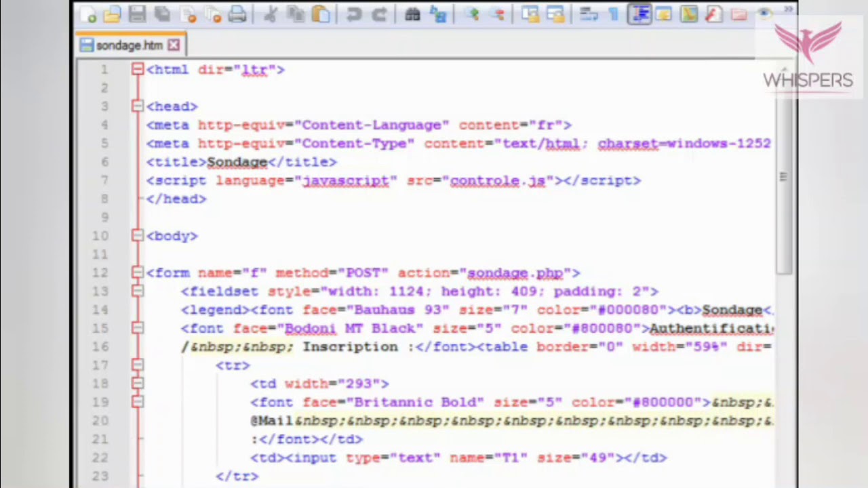
Task: Paste clipboard with the Paste icon
Action: coord(320,14)
